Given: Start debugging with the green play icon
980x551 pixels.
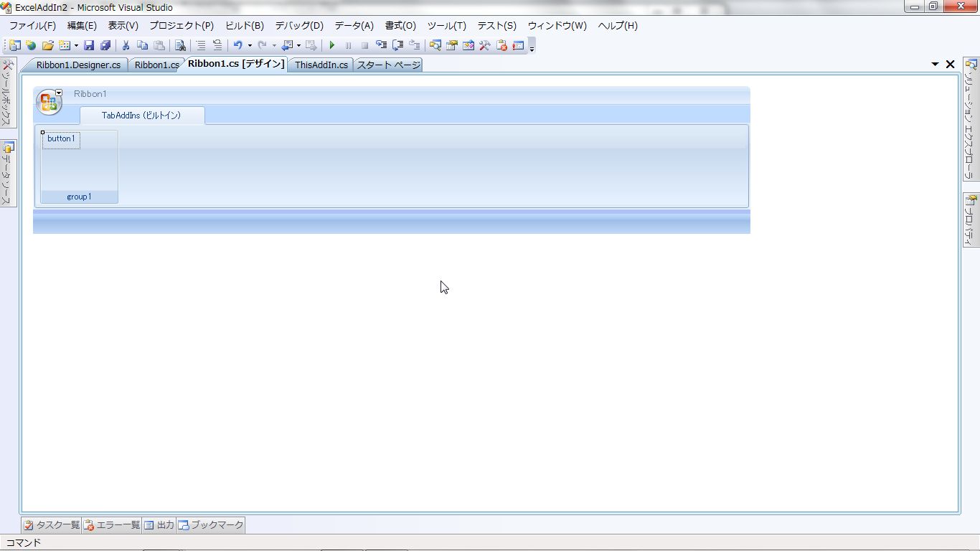Looking at the screenshot, I should [x=332, y=45].
